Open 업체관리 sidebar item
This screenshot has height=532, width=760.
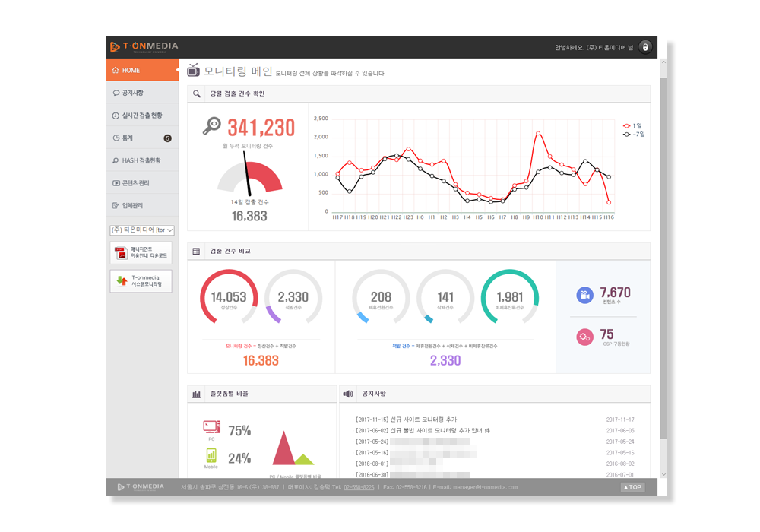pos(142,205)
